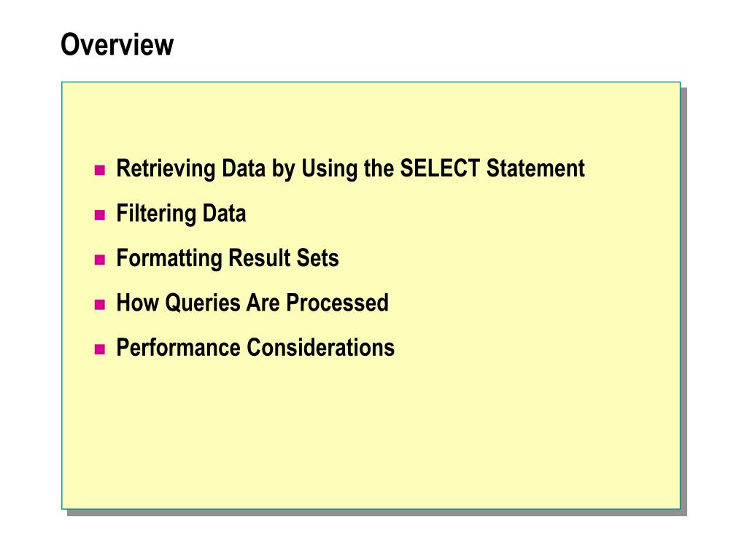Click the magenta bullet beside Formatting Result Sets

pyautogui.click(x=99, y=260)
